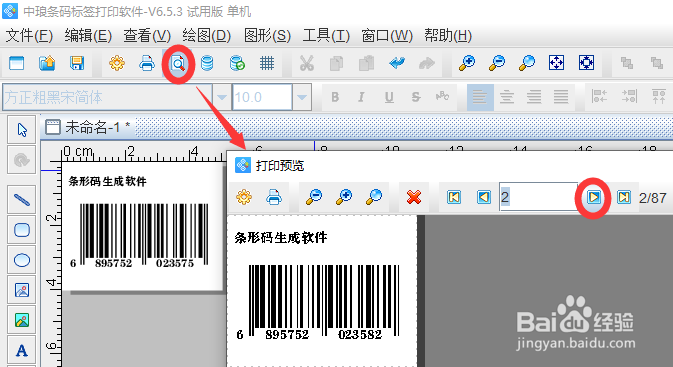The image size is (673, 367).
Task: Select the 未命名-1 document tab
Action: (88, 127)
